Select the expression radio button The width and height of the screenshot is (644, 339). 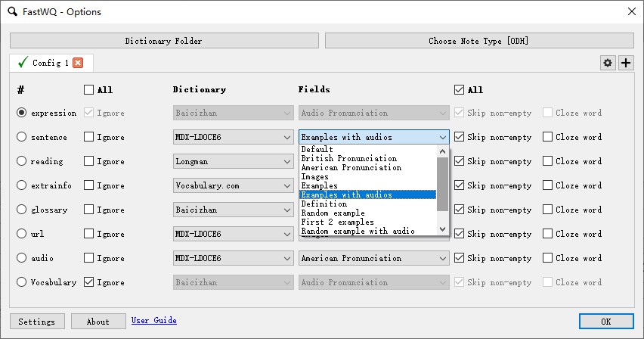[21, 113]
